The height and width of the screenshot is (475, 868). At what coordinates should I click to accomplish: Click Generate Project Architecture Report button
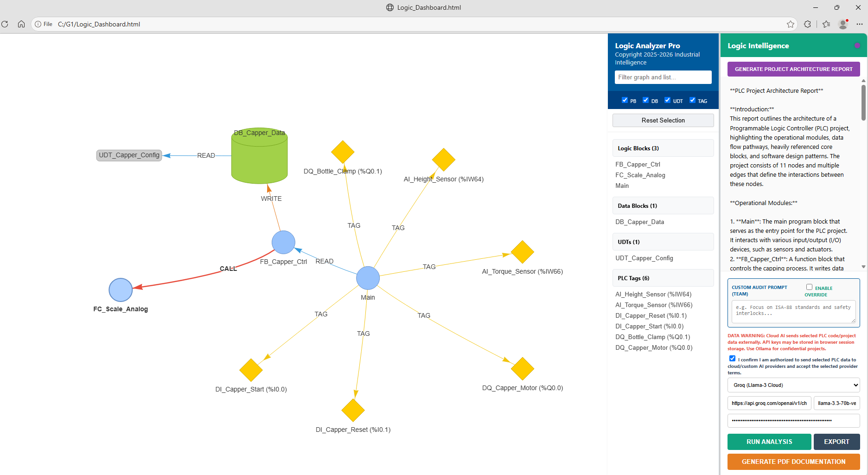pos(794,69)
